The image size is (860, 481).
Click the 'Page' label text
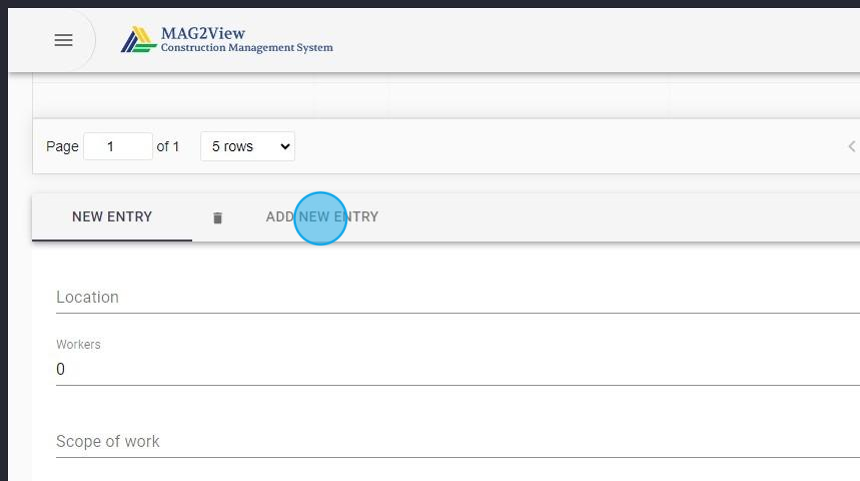[x=62, y=147]
